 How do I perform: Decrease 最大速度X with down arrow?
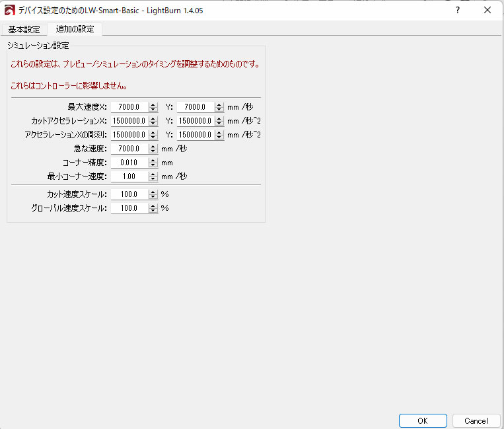pyautogui.click(x=153, y=109)
